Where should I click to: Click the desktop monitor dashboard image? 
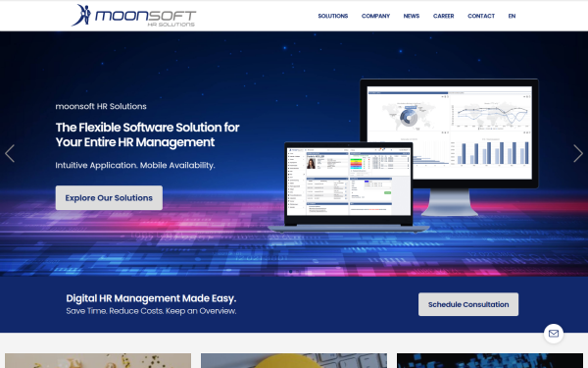pos(449,147)
